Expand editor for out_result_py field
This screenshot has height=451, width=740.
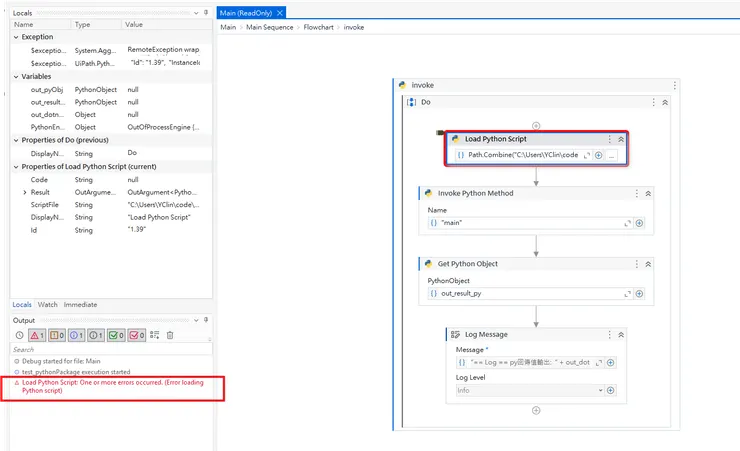[x=628, y=294]
